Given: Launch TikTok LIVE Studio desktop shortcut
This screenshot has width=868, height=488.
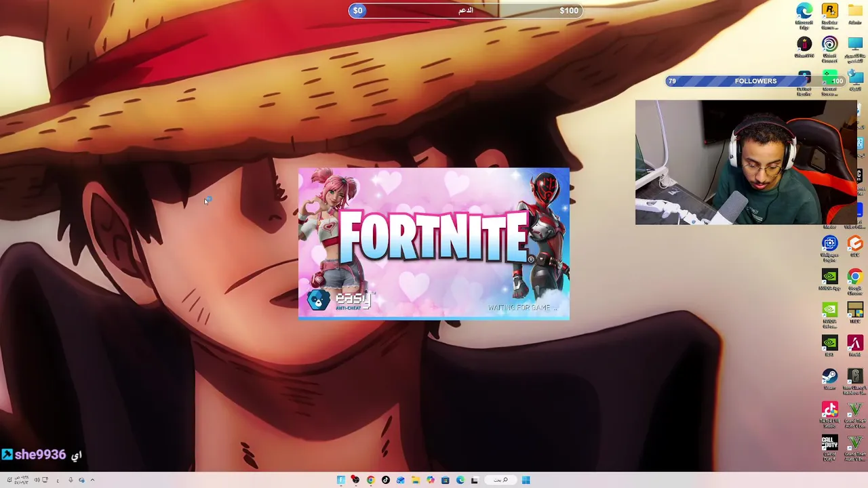Looking at the screenshot, I should pos(829,415).
